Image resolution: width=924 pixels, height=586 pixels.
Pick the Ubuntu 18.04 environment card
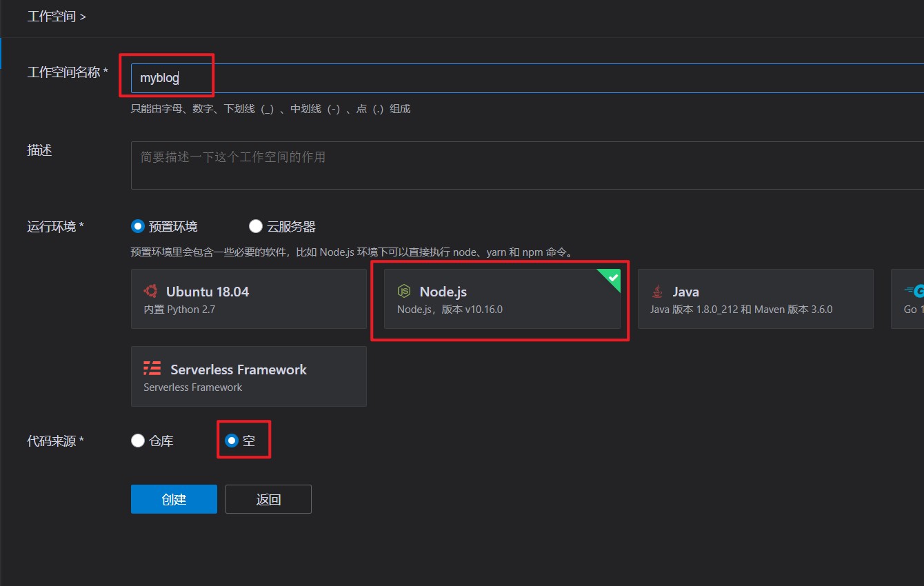pyautogui.click(x=249, y=299)
